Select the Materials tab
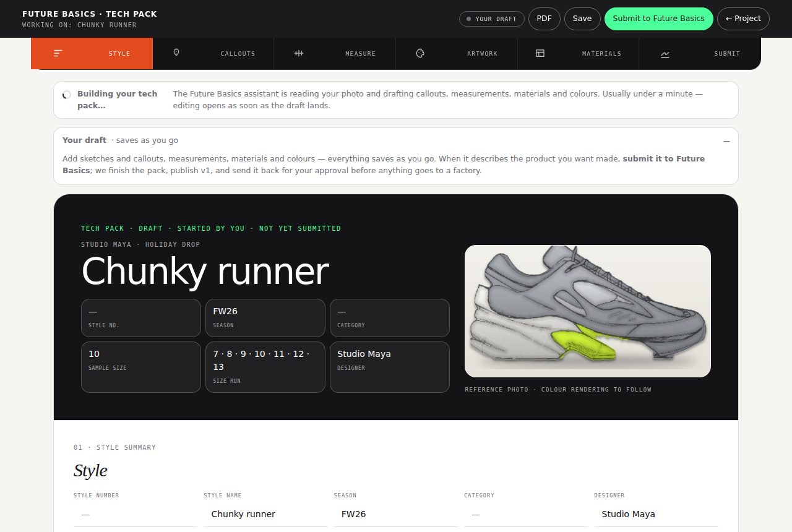 pos(579,54)
